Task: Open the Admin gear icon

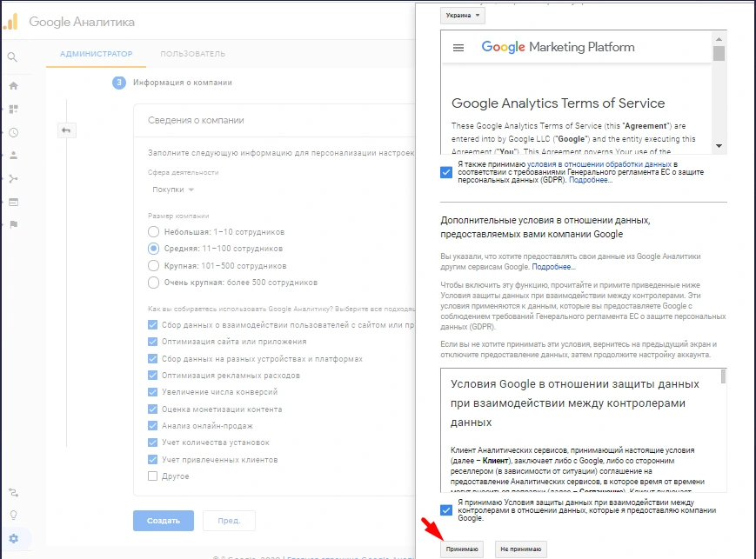Action: tap(13, 539)
